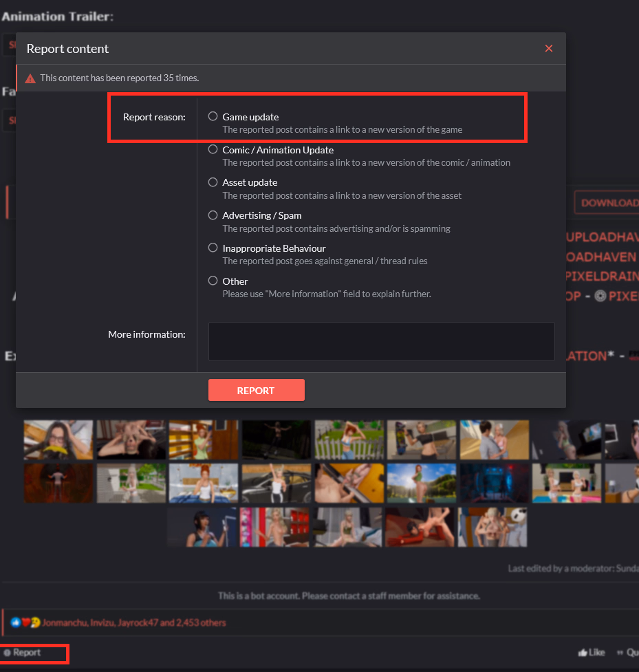Screen dimensions: 639x672
Task: Click the blue like reaction icon
Action: pos(16,622)
